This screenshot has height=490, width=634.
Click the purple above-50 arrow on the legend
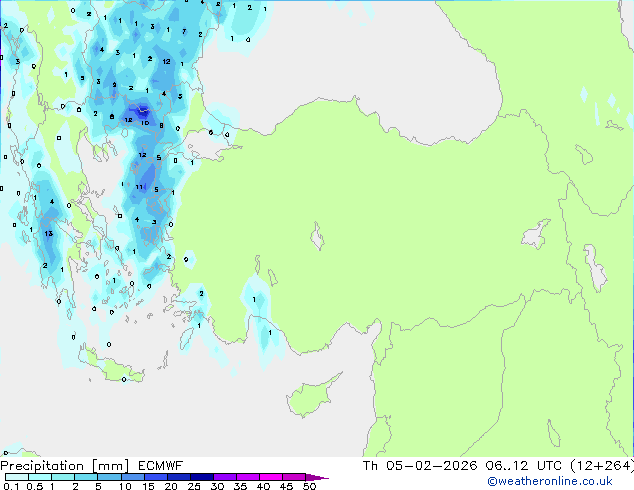317,477
